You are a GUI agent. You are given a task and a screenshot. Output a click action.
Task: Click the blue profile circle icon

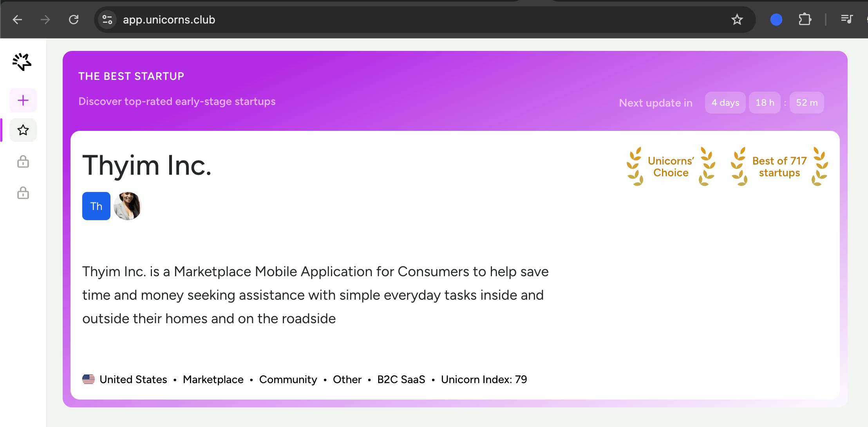tap(776, 20)
